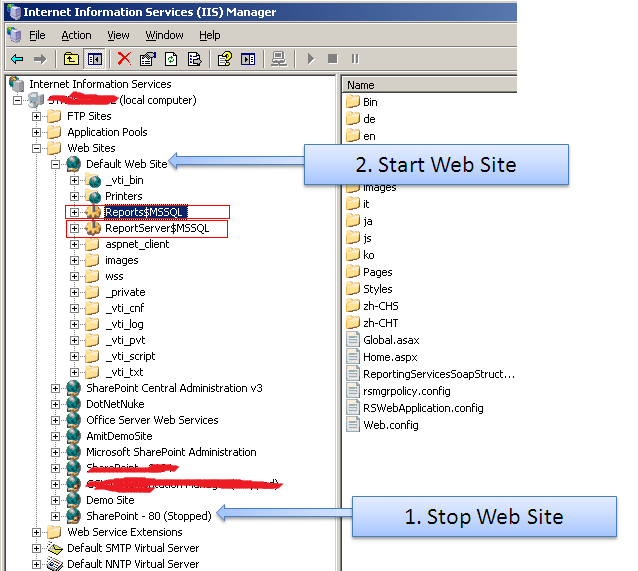Select ReportingServicesSoapStruct file in list

[439, 374]
